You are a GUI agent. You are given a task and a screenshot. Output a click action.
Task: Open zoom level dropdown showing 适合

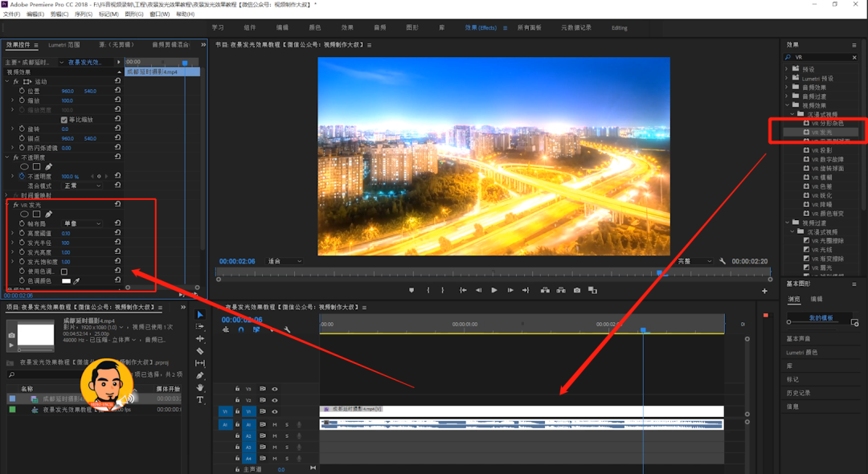285,261
